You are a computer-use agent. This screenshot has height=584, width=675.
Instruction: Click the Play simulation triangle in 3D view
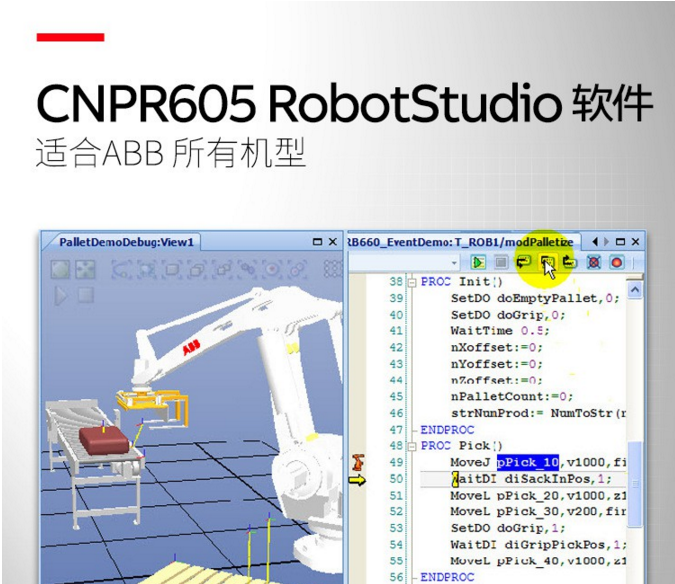click(x=61, y=295)
